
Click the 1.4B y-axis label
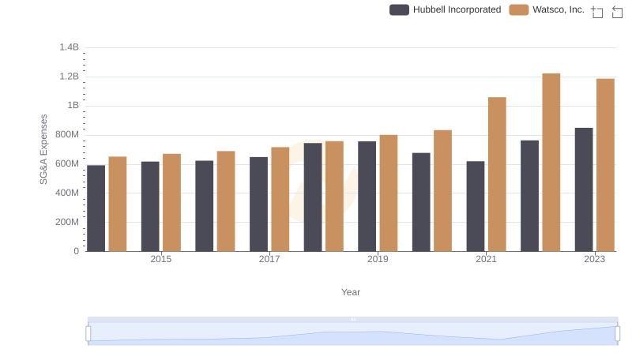pos(70,47)
